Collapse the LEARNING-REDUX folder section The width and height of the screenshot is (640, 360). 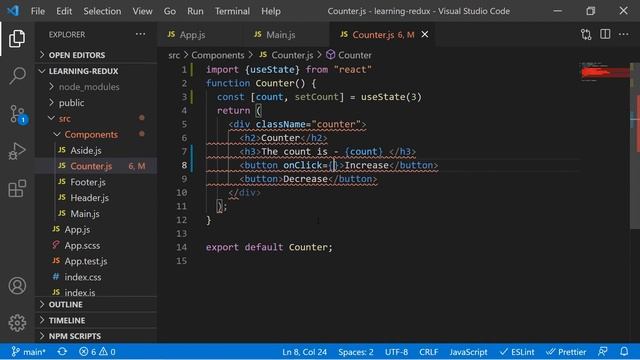pos(96,71)
